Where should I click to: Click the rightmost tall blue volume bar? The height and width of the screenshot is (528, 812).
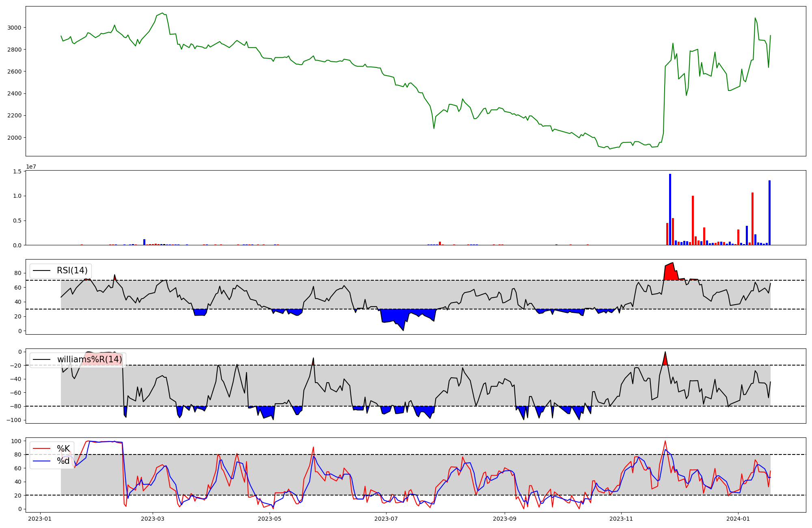click(x=769, y=212)
